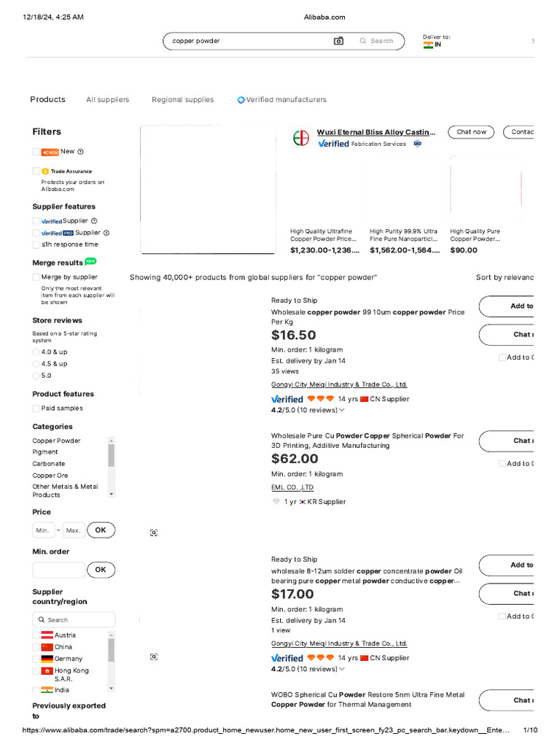Select the 4.5 & up rating
Image resolution: width=560 pixels, height=747 pixels.
[36, 363]
